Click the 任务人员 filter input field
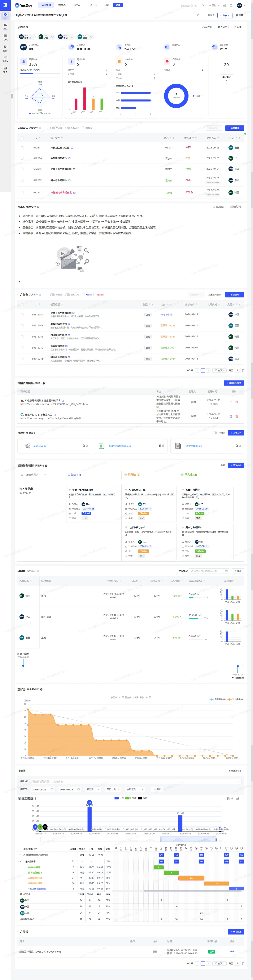Image resolution: width=253 pixels, height=980 pixels. tap(136, 781)
